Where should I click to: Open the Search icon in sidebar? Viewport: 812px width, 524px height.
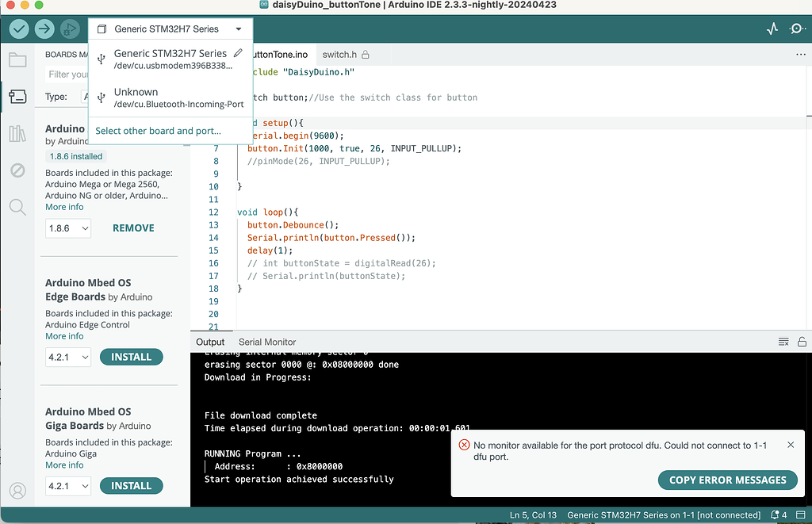17,207
